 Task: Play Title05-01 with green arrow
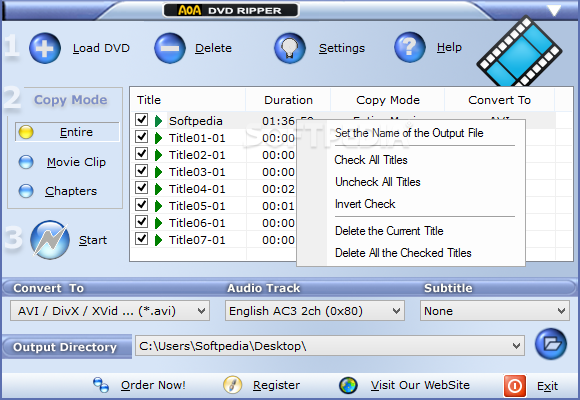pyautogui.click(x=158, y=206)
